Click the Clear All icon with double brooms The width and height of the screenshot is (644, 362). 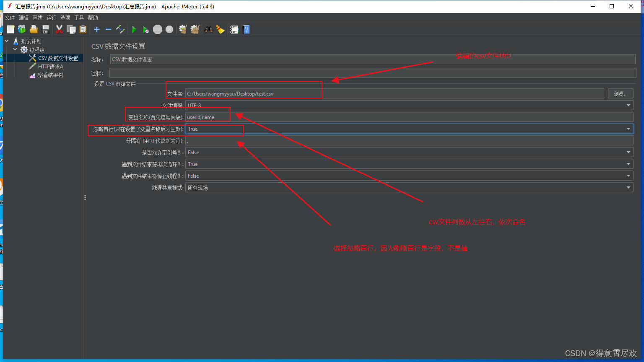click(195, 29)
